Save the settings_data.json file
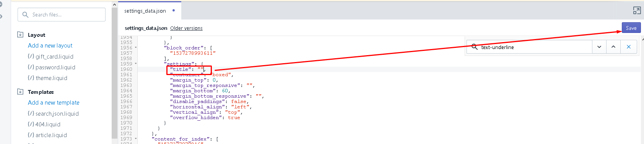 click(x=631, y=28)
